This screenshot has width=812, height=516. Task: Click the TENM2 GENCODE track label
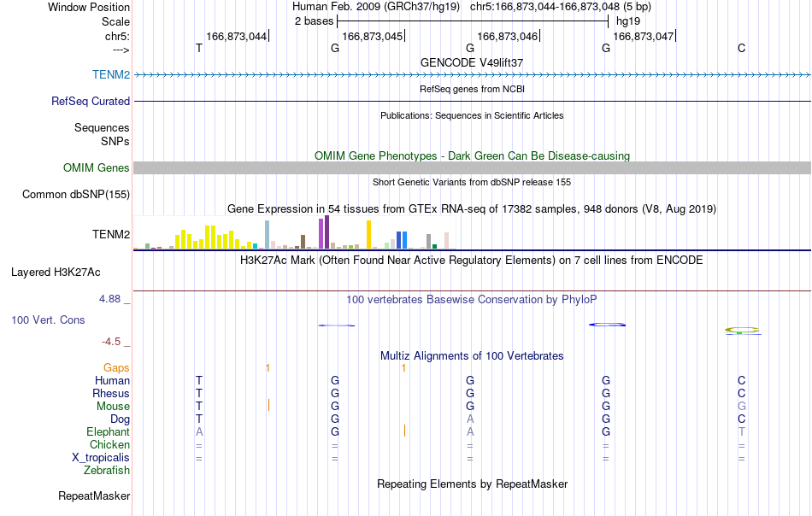[111, 74]
